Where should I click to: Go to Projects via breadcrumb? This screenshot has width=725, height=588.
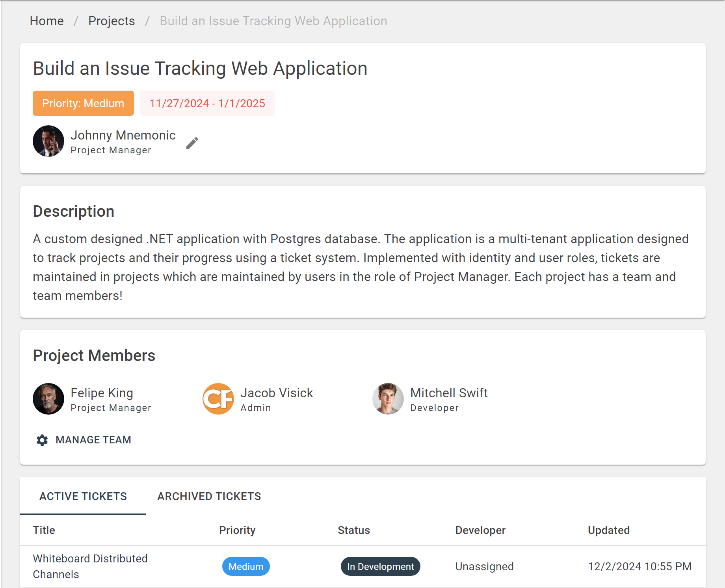coord(112,21)
